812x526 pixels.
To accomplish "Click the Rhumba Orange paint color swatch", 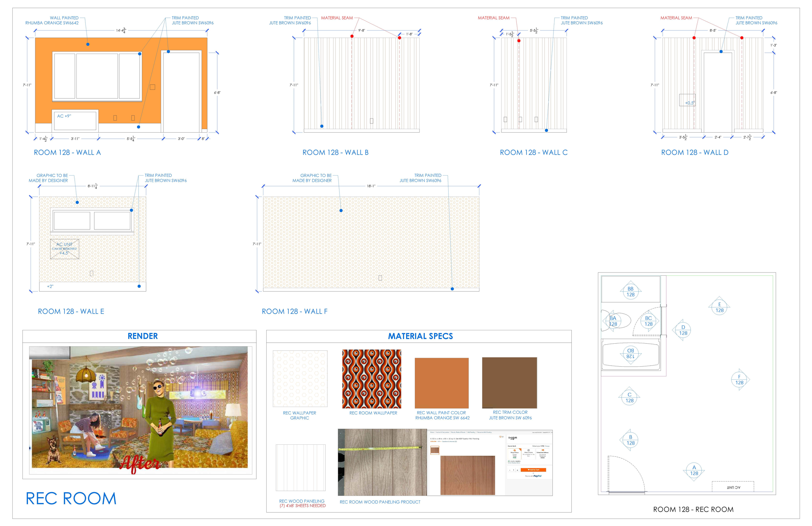I will click(x=441, y=383).
